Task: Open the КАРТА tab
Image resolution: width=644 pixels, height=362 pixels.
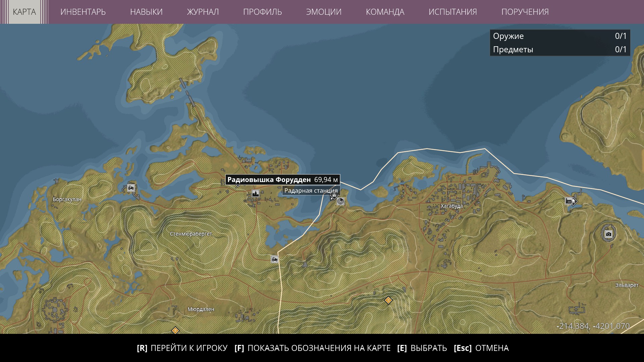Action: pos(24,12)
